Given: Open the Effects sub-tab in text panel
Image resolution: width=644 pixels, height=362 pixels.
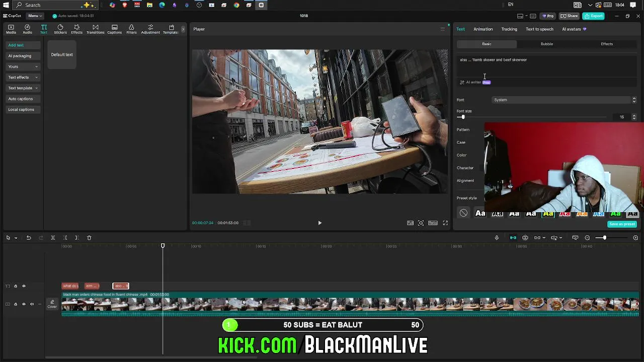Looking at the screenshot, I should point(607,44).
